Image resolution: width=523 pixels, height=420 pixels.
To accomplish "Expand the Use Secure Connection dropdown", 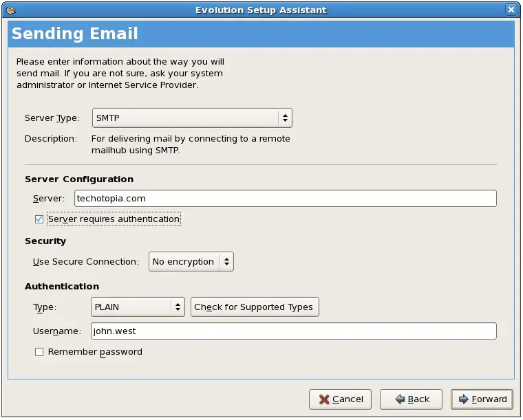I will tap(191, 262).
